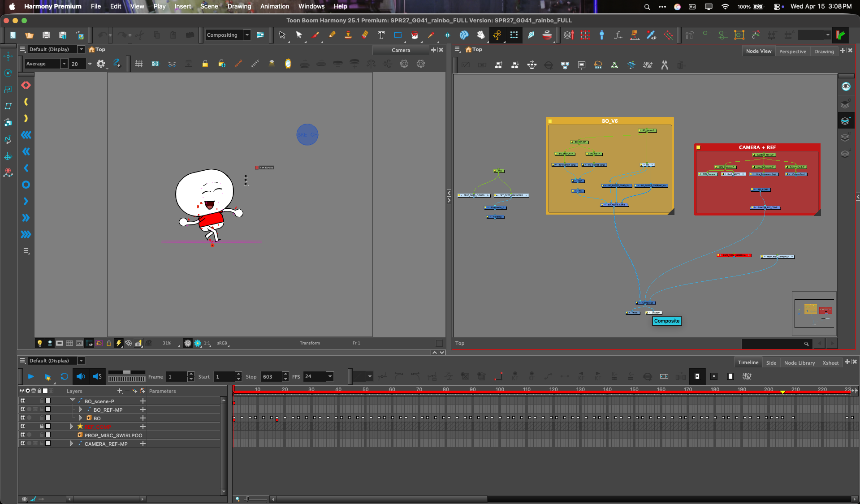The image size is (860, 504).
Task: Toggle the lock on REF_COMP layer
Action: (x=42, y=426)
